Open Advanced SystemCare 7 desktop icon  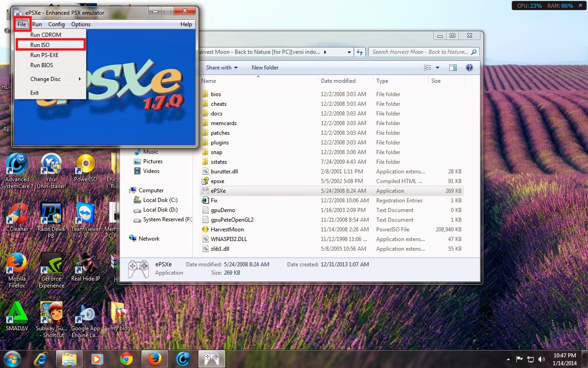[17, 171]
